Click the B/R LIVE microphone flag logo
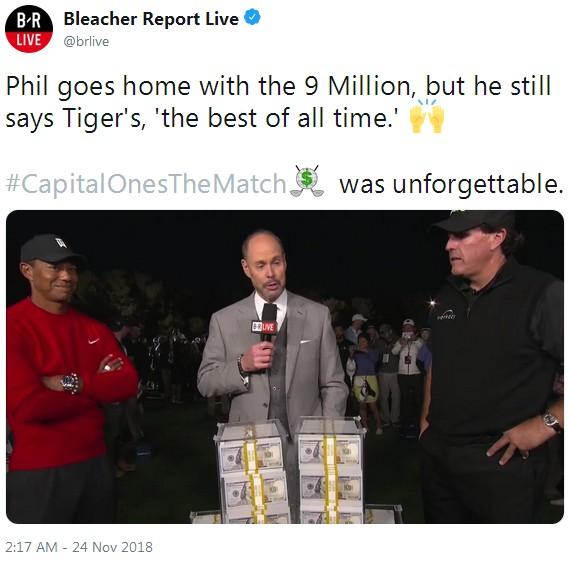 (265, 327)
